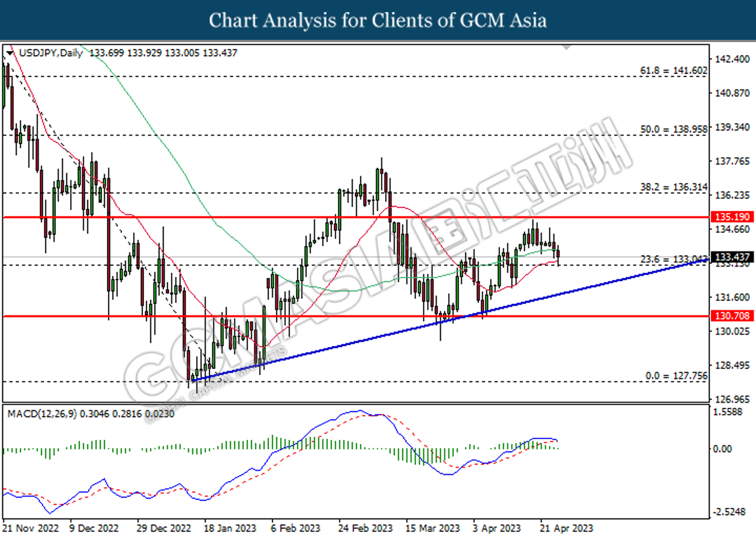Screen dimensions: 756x540
Task: Click the MACD -2.5248 scale value
Action: [728, 512]
